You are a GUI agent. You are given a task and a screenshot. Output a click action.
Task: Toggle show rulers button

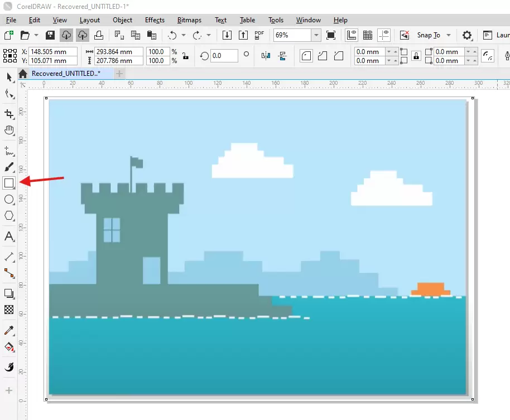(352, 35)
